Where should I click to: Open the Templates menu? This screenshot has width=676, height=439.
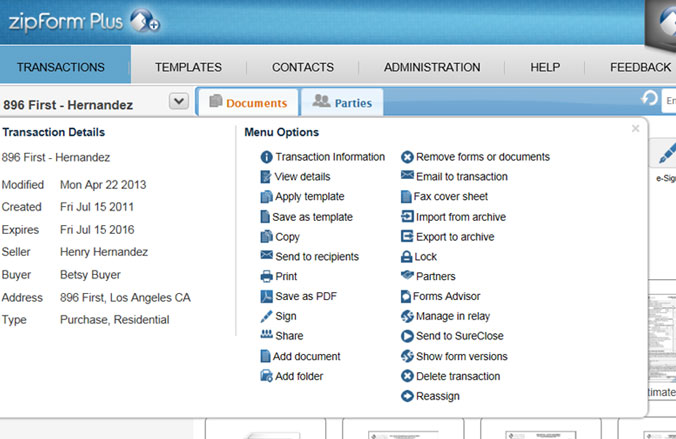pyautogui.click(x=188, y=67)
